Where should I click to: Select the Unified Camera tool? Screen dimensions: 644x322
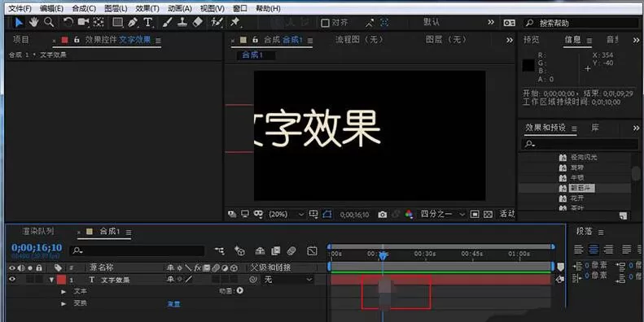click(83, 22)
